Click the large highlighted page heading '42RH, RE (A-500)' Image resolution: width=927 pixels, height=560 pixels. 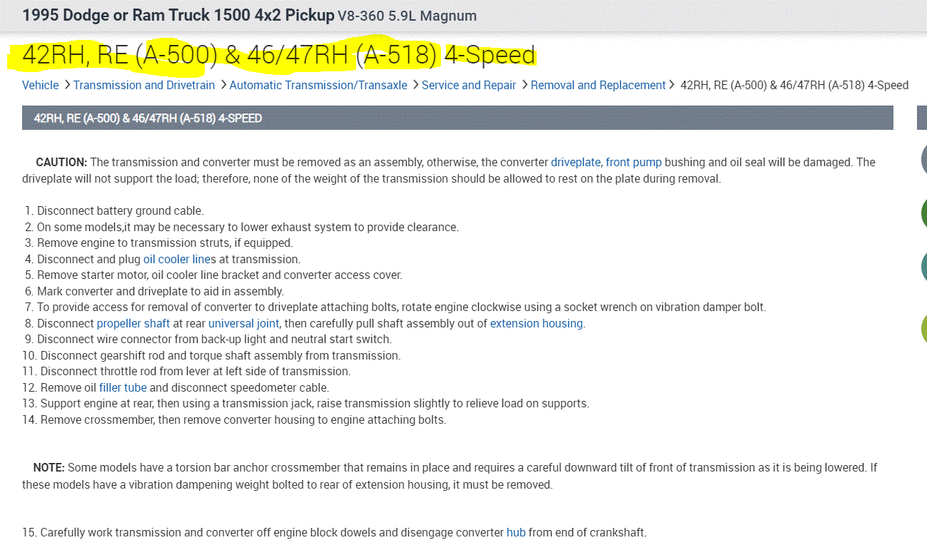(x=279, y=55)
